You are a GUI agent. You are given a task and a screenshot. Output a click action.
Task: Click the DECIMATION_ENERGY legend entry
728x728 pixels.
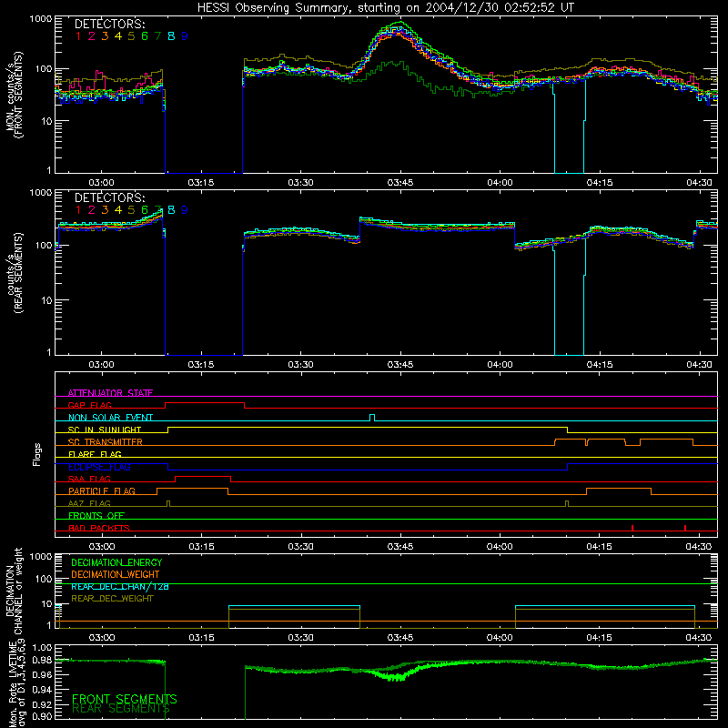(x=116, y=562)
